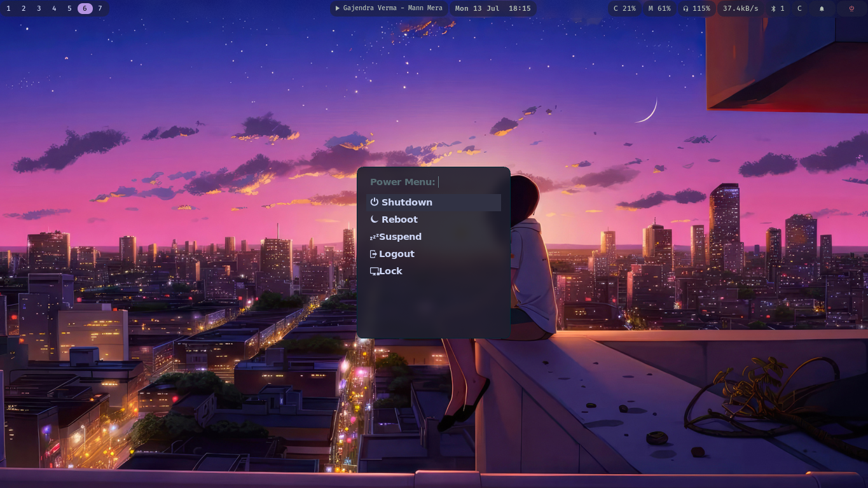
Task: Choose Logout in the Power Menu
Action: pyautogui.click(x=434, y=254)
